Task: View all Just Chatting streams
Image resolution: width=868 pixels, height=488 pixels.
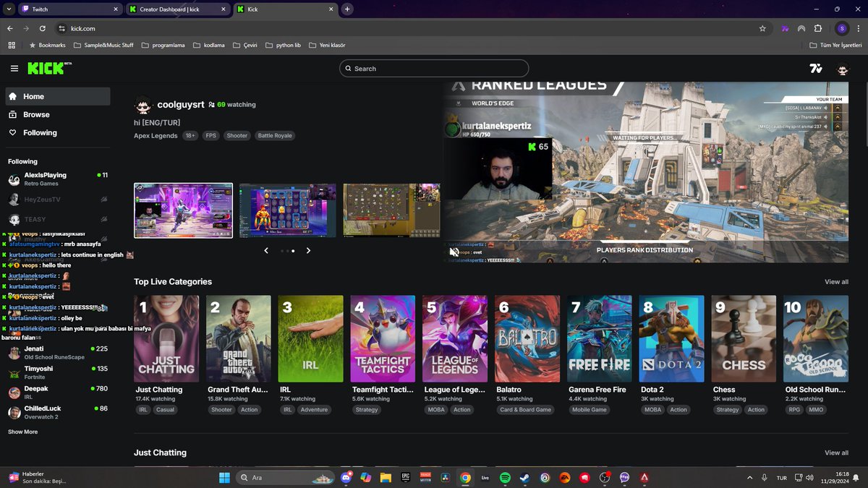Action: click(x=836, y=453)
